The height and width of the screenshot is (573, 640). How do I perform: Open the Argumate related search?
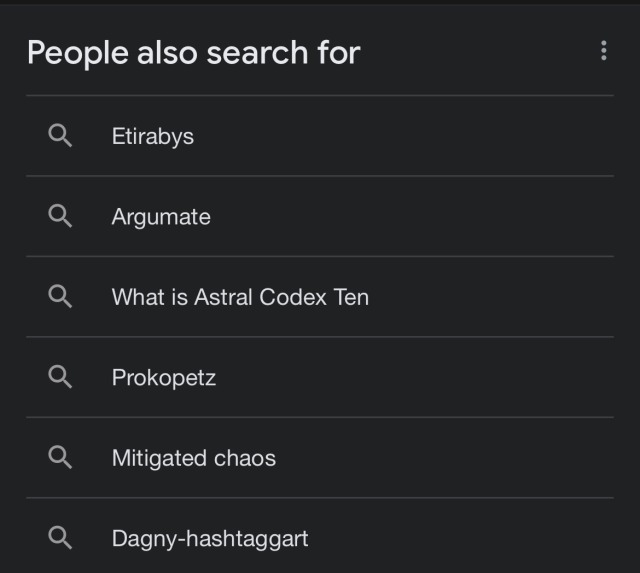click(x=161, y=216)
